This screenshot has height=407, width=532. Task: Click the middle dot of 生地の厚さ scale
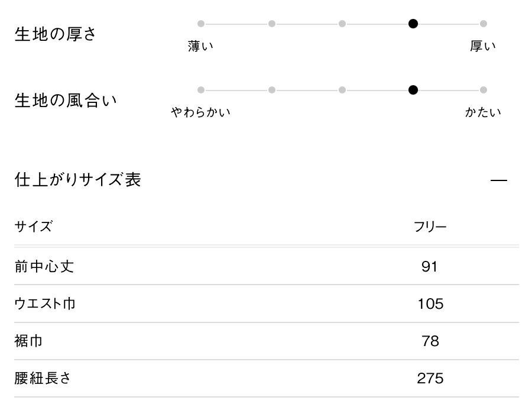coord(342,24)
